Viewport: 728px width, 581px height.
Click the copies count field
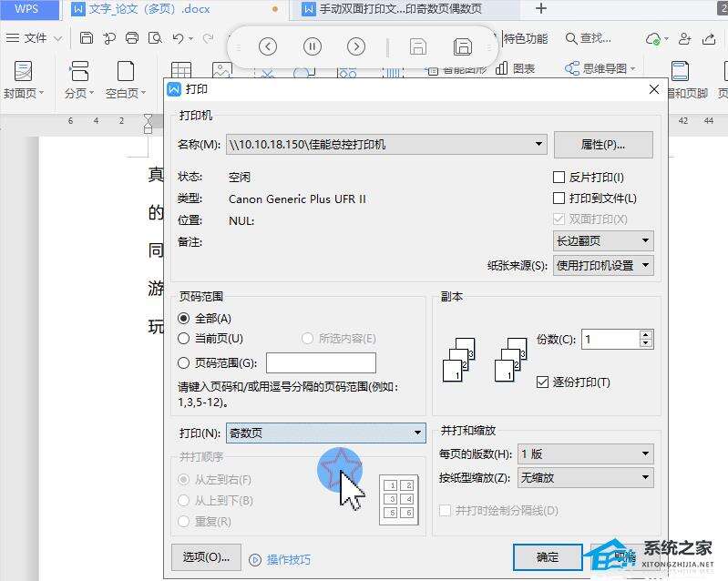[x=611, y=340]
